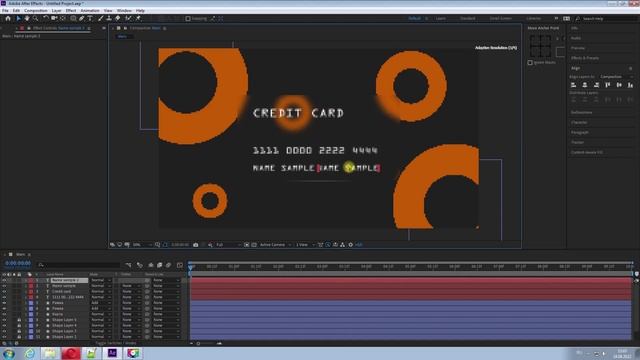Switch to the Learn workspace
Image resolution: width=640 pixels, height=360 pixels.
[x=440, y=18]
